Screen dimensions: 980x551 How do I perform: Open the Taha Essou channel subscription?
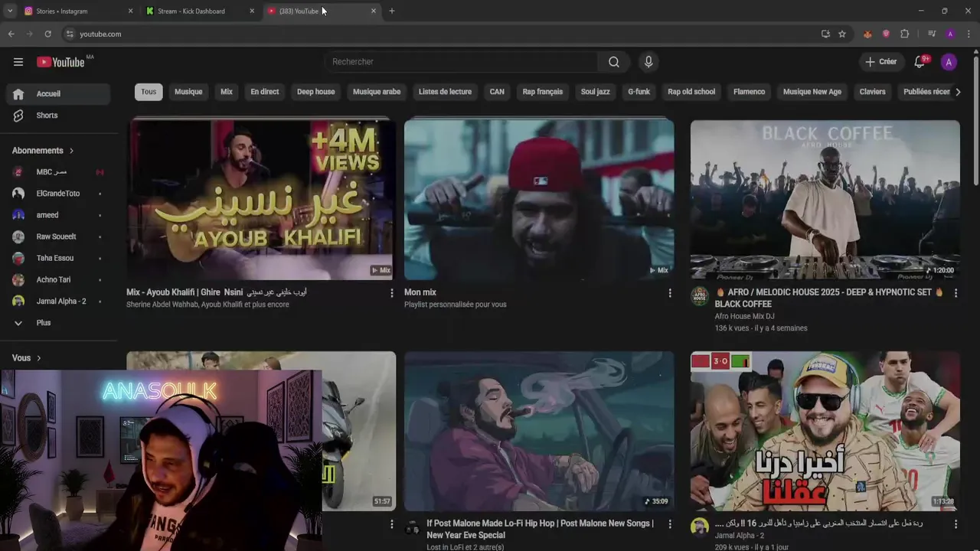point(58,258)
